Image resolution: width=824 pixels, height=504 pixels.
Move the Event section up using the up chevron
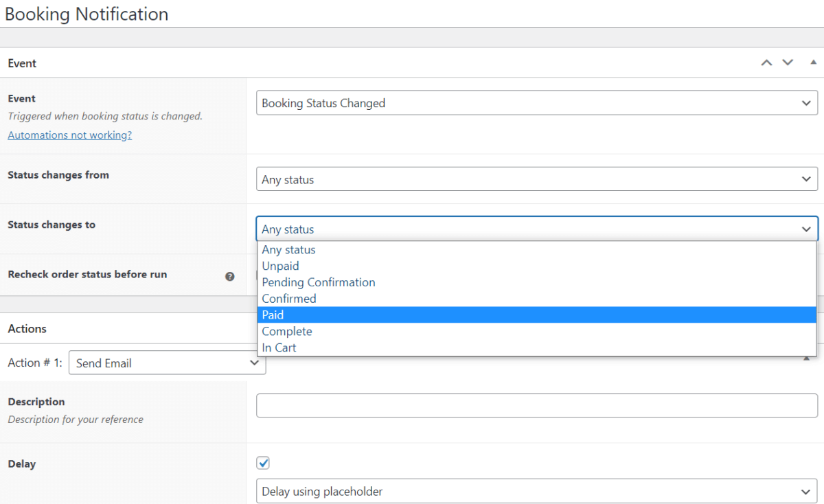[766, 62]
